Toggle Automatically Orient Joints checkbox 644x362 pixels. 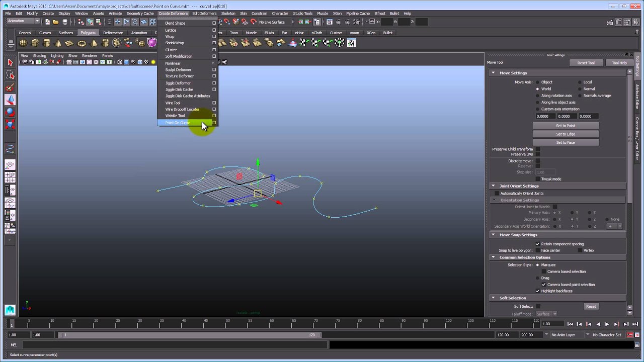[497, 194]
